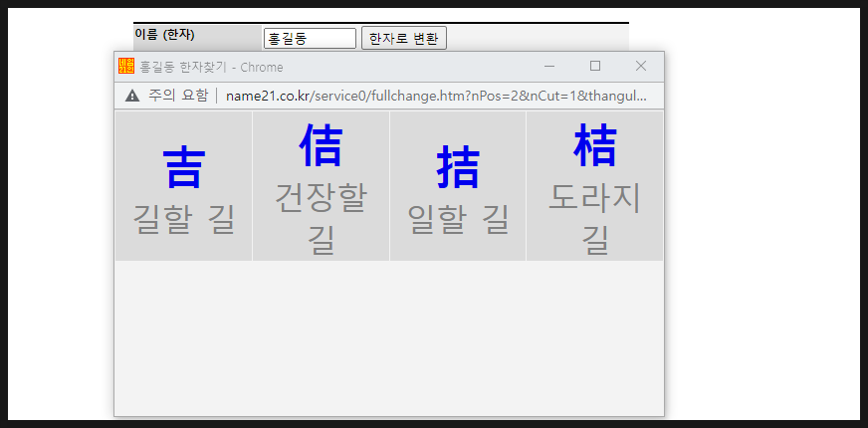Click the name input field containing 홍길동

coord(310,38)
